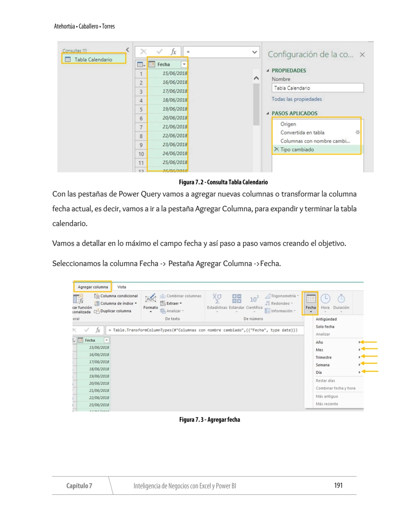Switch to the Agregar columna tab
Image resolution: width=411 pixels, height=532 pixels.
click(93, 287)
